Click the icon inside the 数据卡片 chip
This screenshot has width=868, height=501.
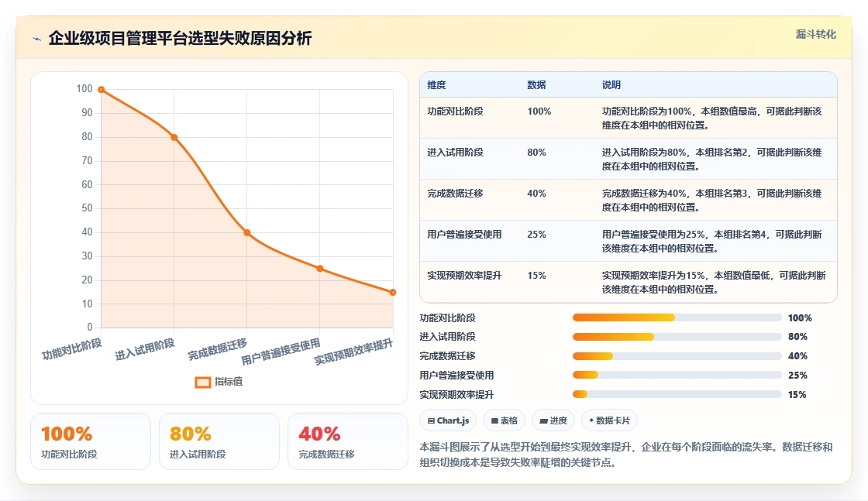tap(591, 420)
